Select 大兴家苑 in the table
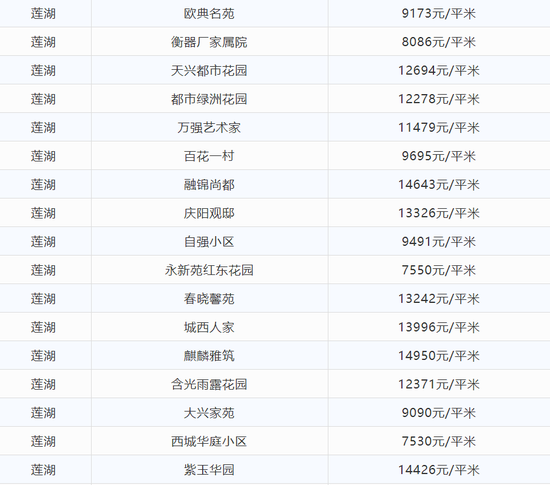 coord(209,413)
